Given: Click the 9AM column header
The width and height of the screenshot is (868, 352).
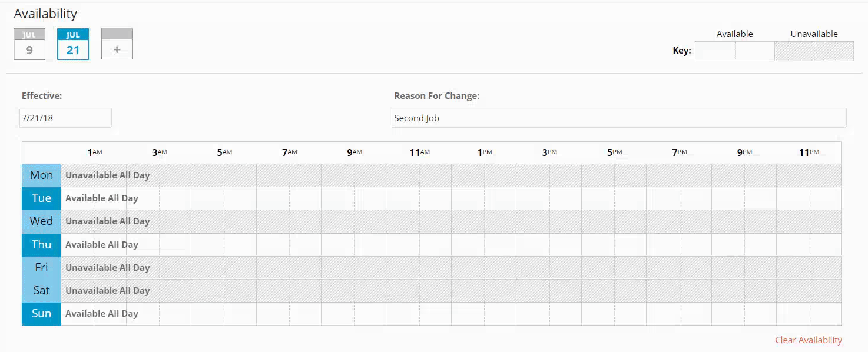Looking at the screenshot, I should tap(354, 152).
